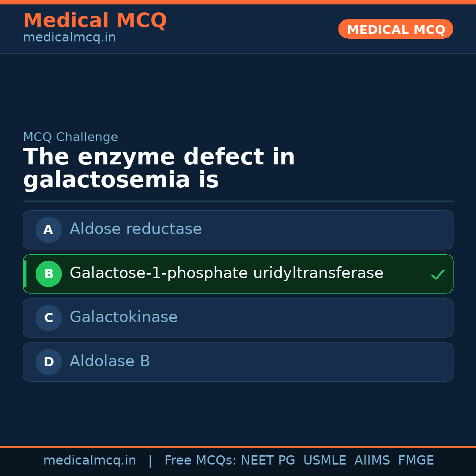
Task: Open medicalmcq.in link in footer
Action: pos(89,461)
